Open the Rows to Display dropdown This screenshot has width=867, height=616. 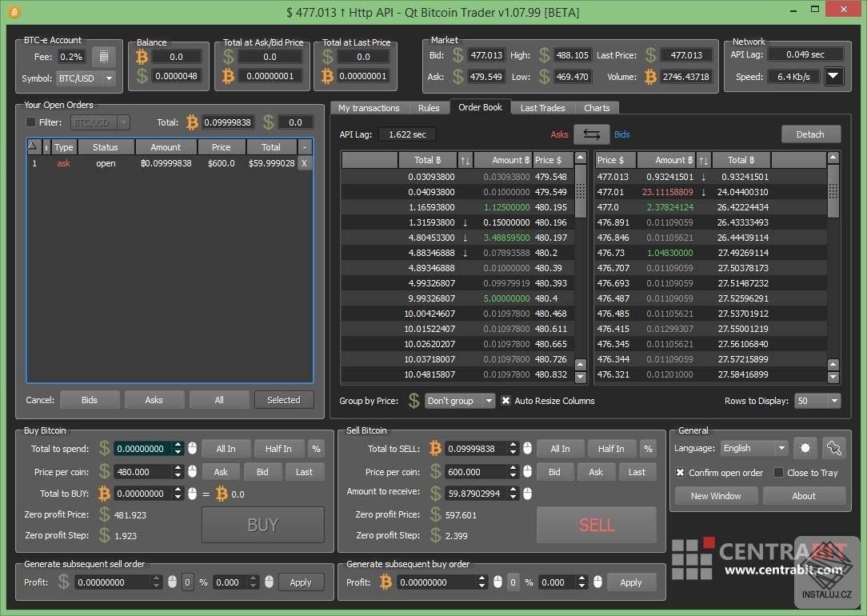817,401
